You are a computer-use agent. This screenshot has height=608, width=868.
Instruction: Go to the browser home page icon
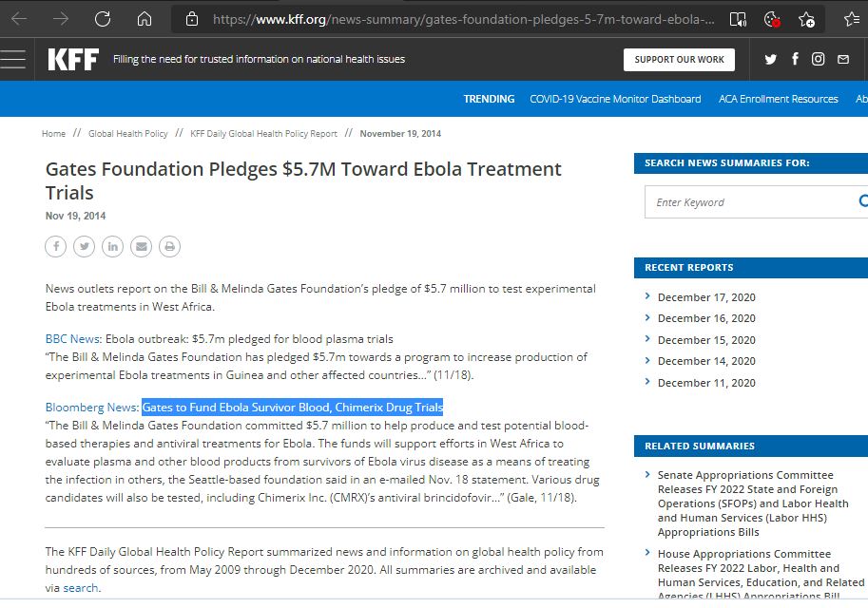pos(144,19)
